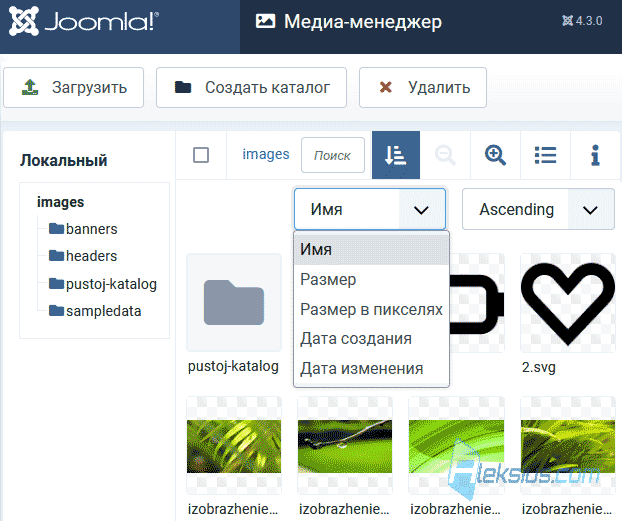This screenshot has width=622, height=521.
Task: Select the second izobrazhenie branch image
Action: pos(345,446)
